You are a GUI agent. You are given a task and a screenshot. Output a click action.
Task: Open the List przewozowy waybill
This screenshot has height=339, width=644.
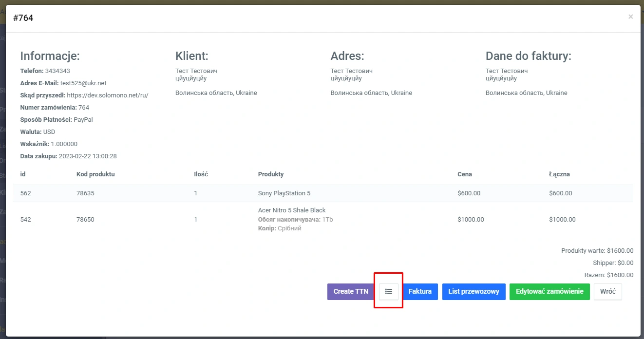474,291
